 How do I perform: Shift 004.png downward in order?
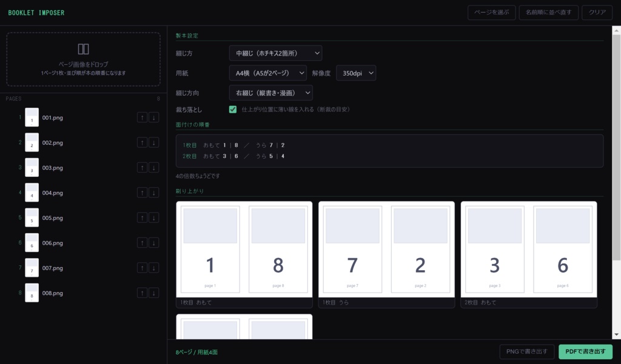153,193
